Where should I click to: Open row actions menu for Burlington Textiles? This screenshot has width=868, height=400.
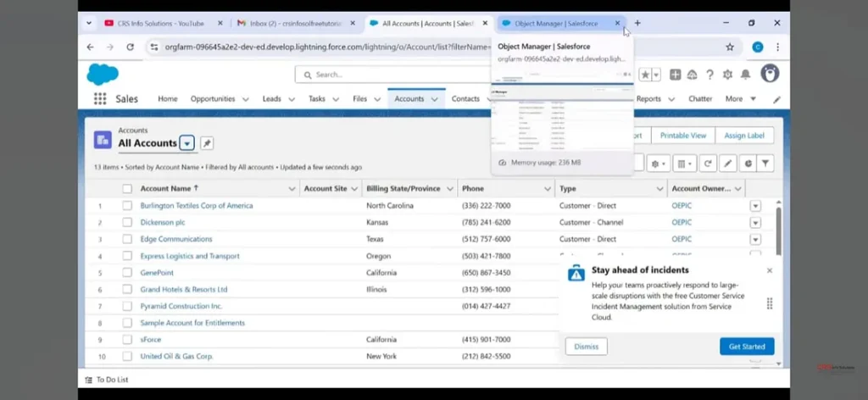point(755,206)
